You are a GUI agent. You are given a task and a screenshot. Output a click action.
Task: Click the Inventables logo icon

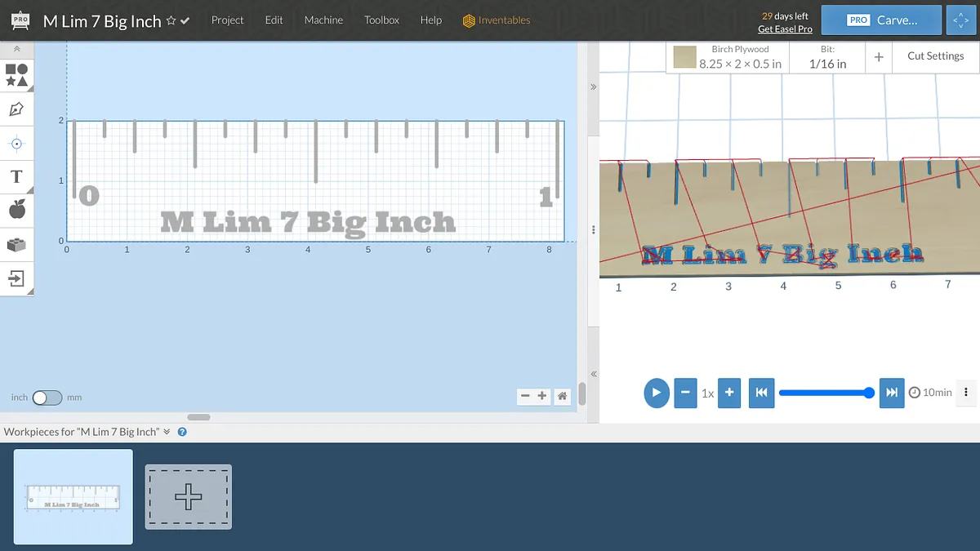click(469, 20)
